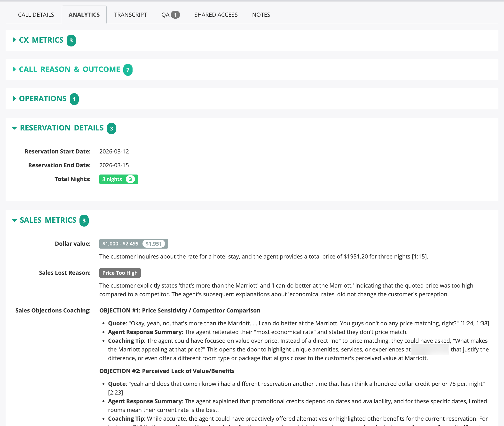504x426 pixels.
Task: Expand the Call Reason & Outcome section
Action: pyautogui.click(x=69, y=69)
